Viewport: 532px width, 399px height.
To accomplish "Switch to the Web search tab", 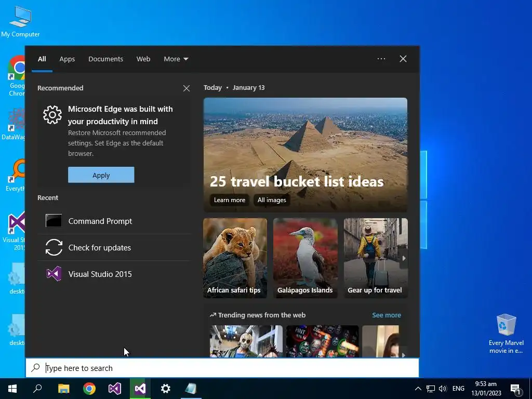I will pos(143,59).
